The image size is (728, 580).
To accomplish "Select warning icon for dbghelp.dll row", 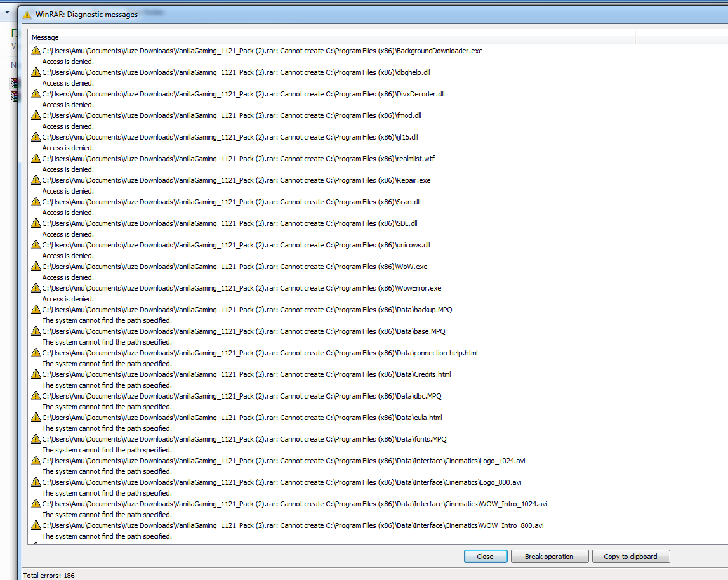I will tap(36, 72).
